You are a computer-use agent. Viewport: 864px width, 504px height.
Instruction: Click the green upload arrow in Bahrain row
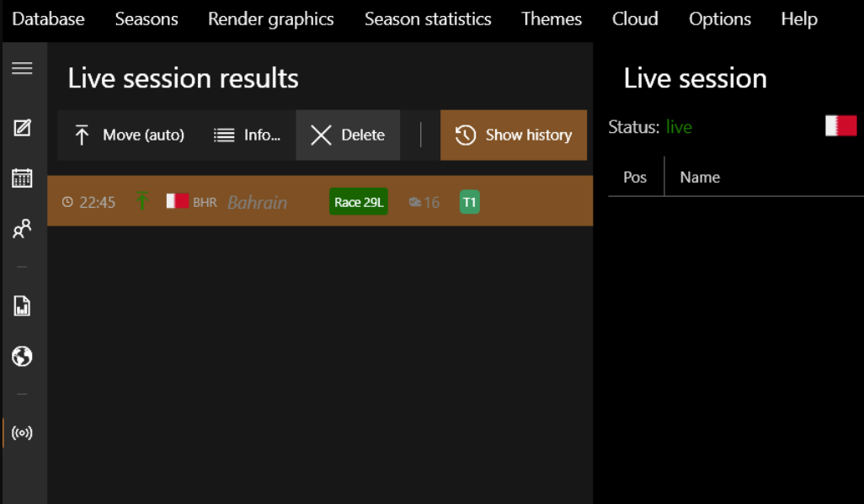pos(142,200)
